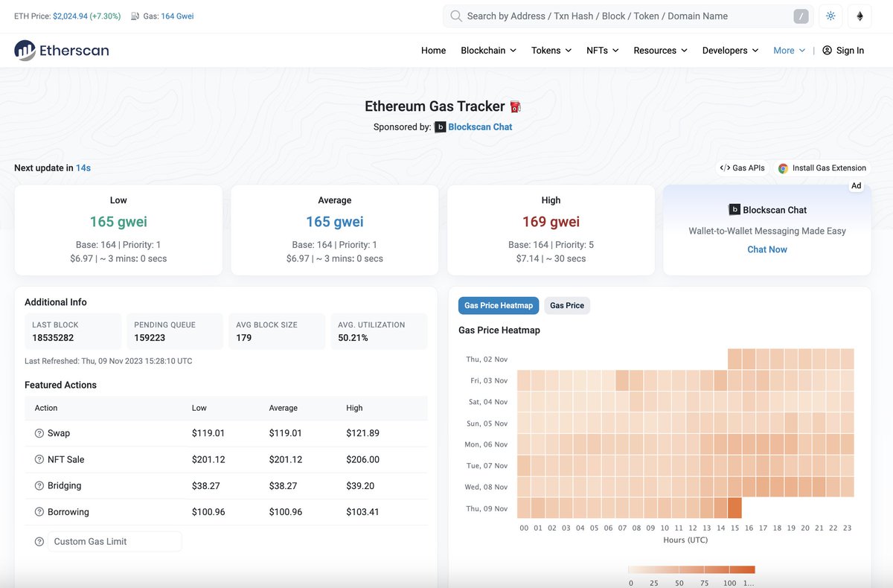
Task: Click the help icon beside NFT Sale
Action: point(39,459)
